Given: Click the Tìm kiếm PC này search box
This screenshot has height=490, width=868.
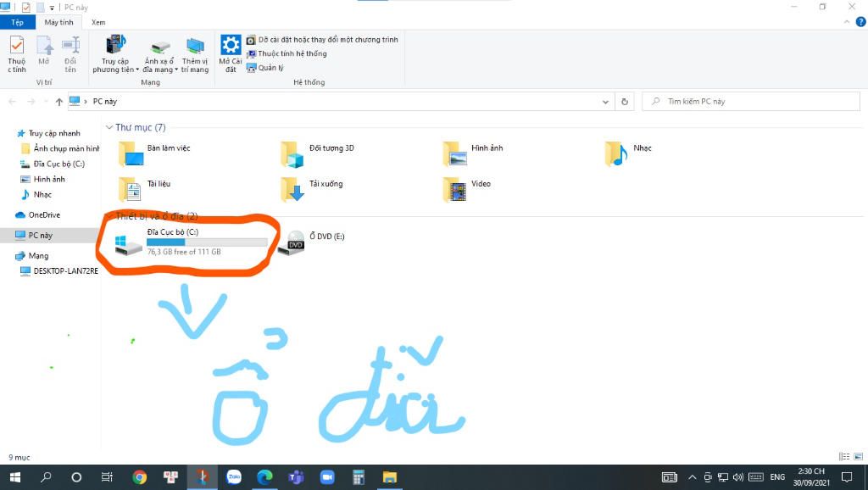Looking at the screenshot, I should [x=751, y=102].
